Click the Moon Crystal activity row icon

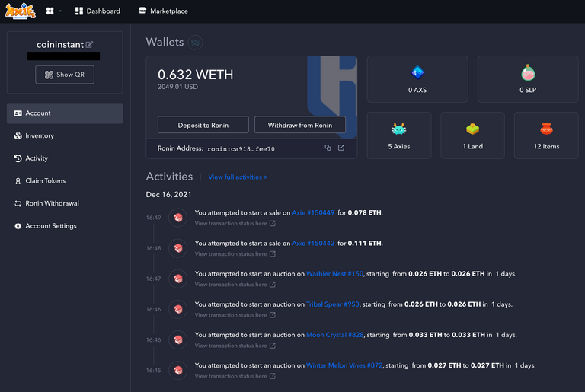coord(178,339)
